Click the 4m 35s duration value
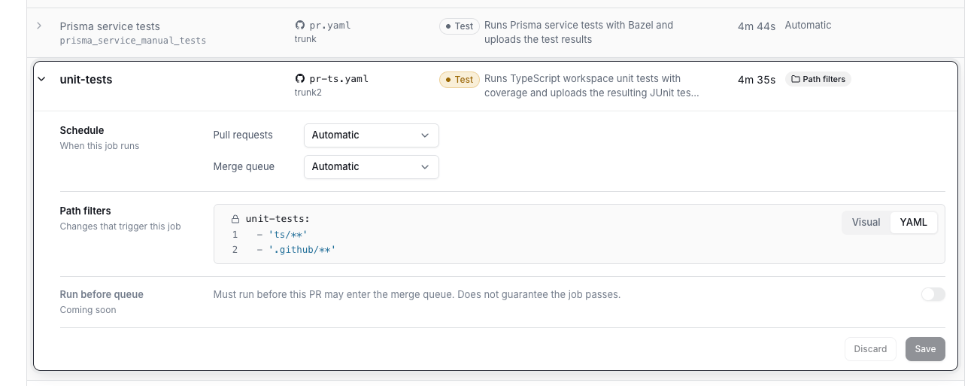The width and height of the screenshot is (980, 386). pyautogui.click(x=757, y=79)
